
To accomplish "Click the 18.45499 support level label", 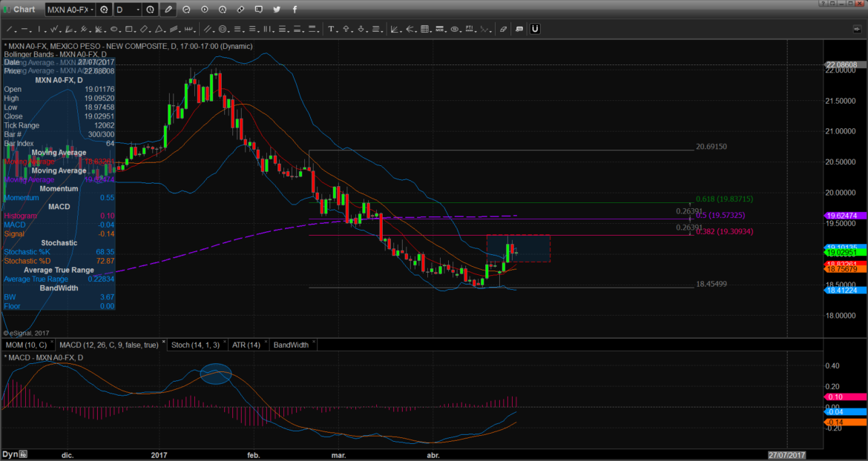I will tap(711, 284).
